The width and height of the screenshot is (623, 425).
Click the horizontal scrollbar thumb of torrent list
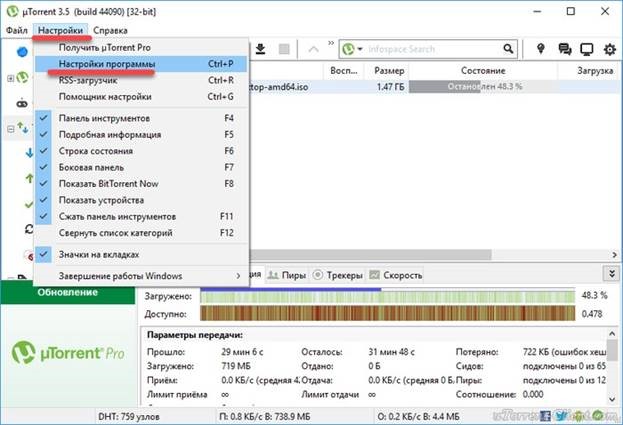click(370, 254)
